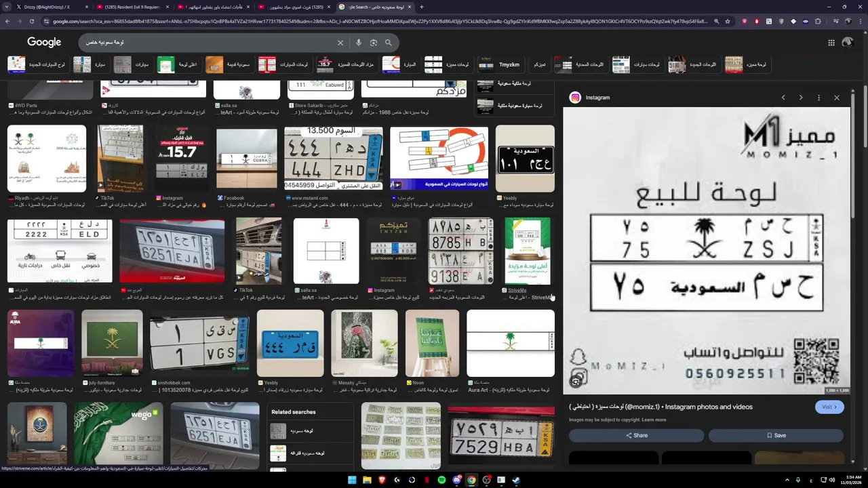Select the Tmyzkm filter chip
868x488 pixels.
[x=502, y=64]
